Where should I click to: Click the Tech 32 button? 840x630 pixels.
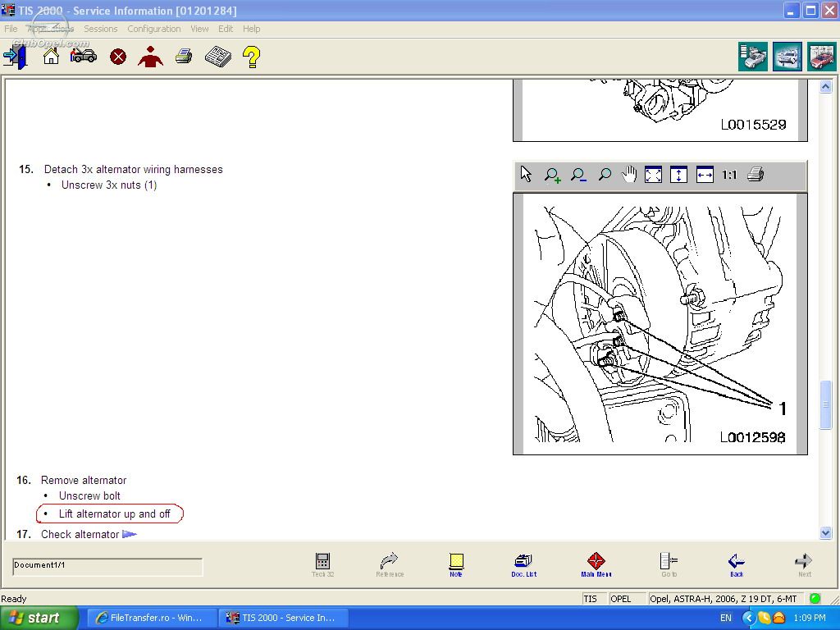(322, 564)
